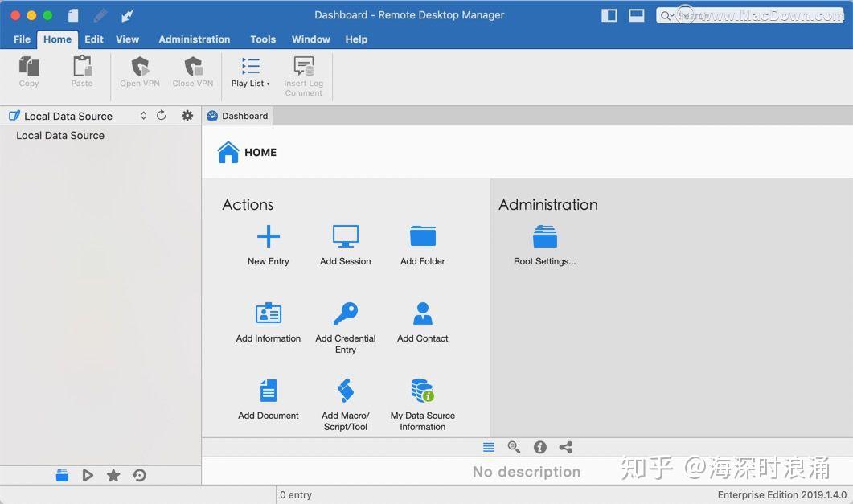Switch to the Administration menu
Image resolution: width=853 pixels, height=504 pixels.
(194, 39)
